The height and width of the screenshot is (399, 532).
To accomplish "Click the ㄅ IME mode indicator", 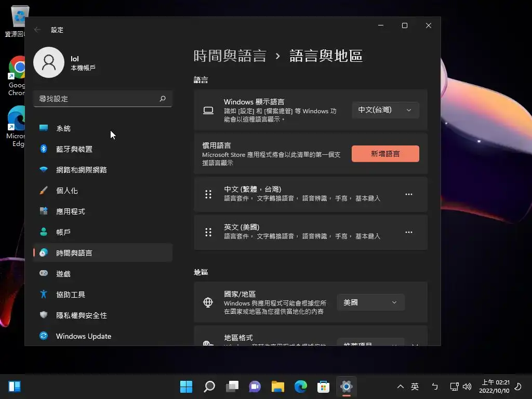I will pyautogui.click(x=435, y=387).
